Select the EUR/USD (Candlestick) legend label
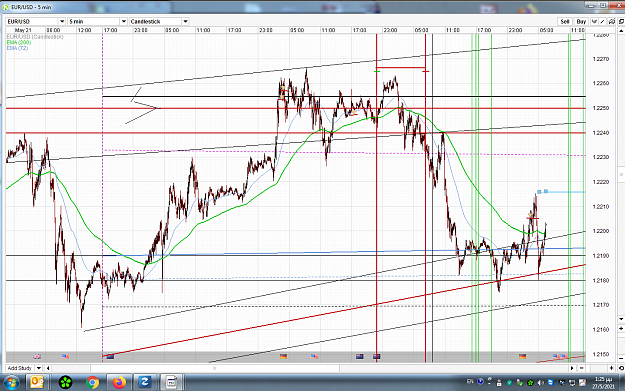 coord(35,37)
